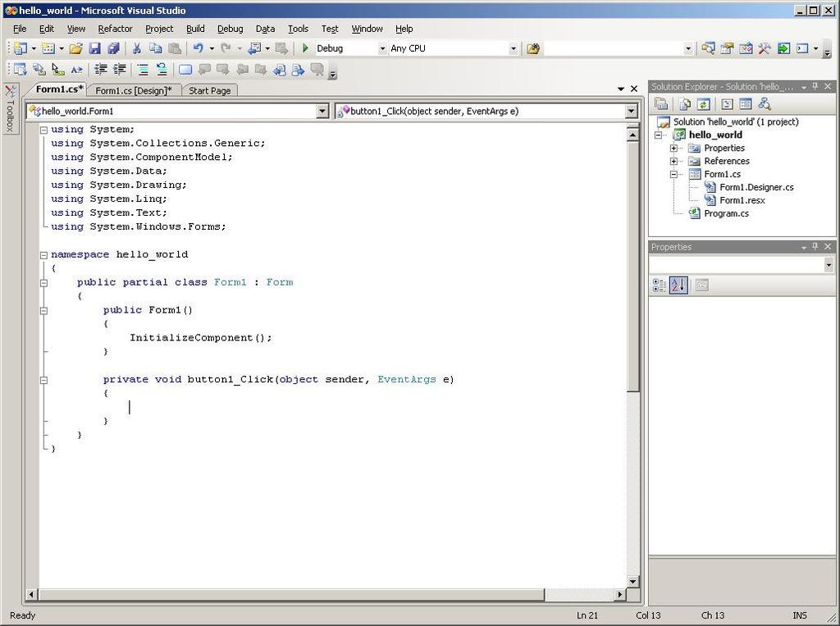Collapse the hello_world project node

(659, 135)
